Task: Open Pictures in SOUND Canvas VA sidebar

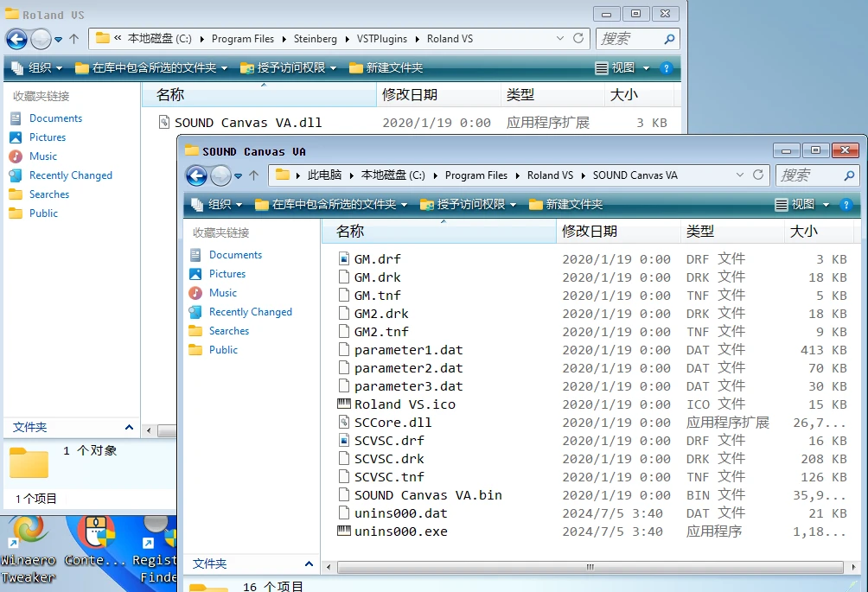Action: click(x=227, y=274)
